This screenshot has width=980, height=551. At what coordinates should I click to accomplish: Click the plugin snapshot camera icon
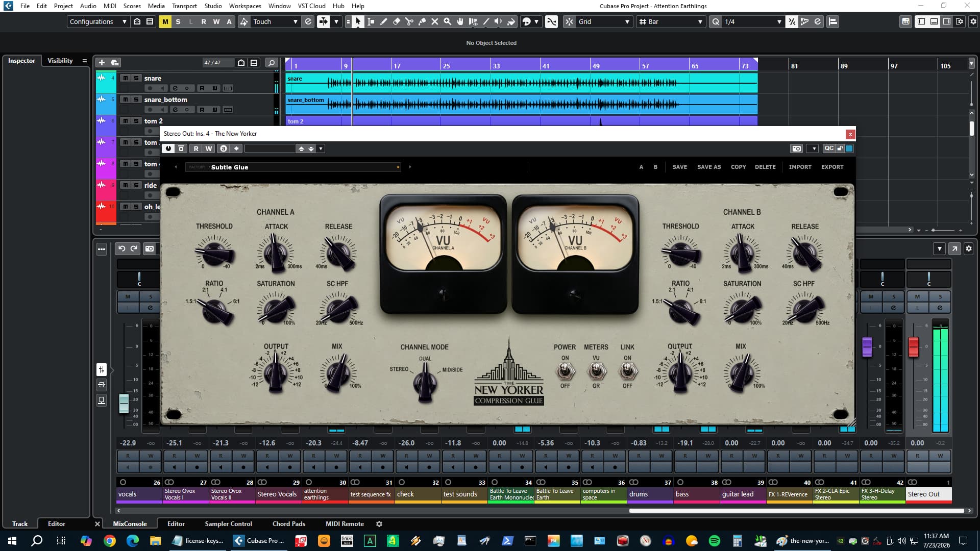pos(796,148)
